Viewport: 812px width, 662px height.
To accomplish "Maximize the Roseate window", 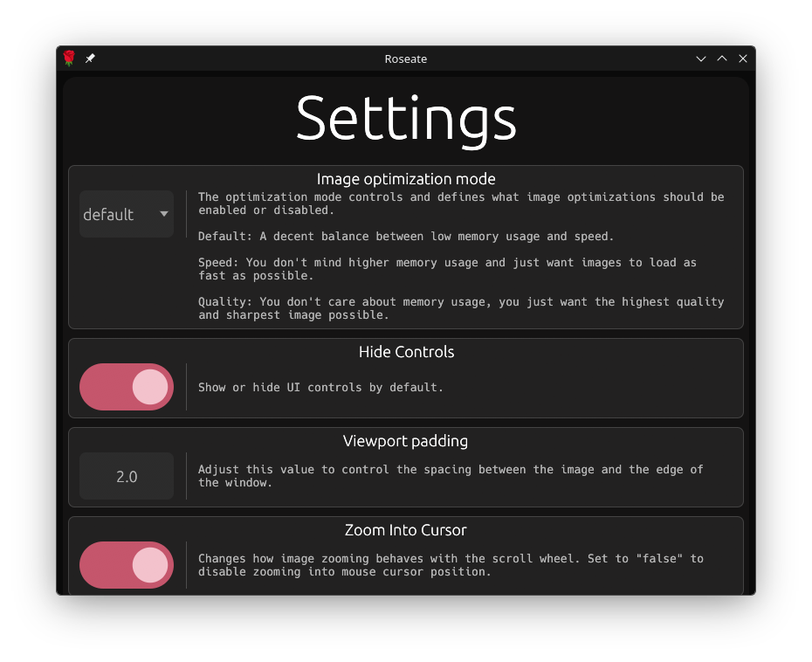I will 721,59.
